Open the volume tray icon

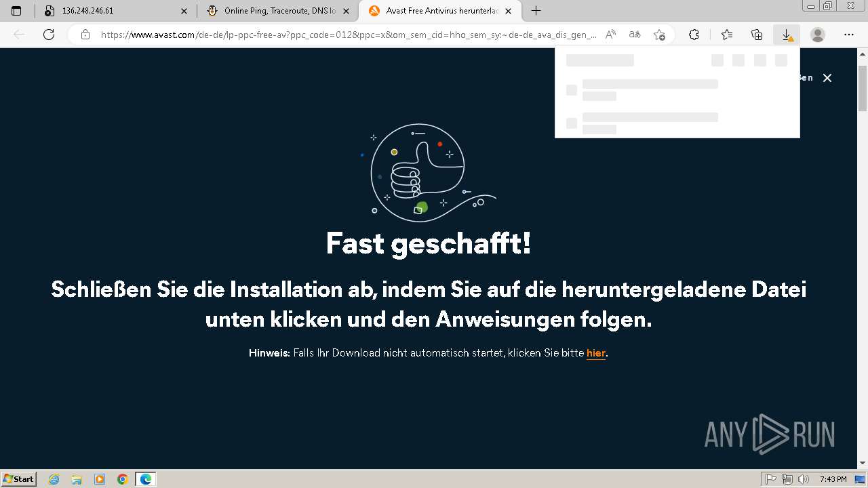[804, 479]
